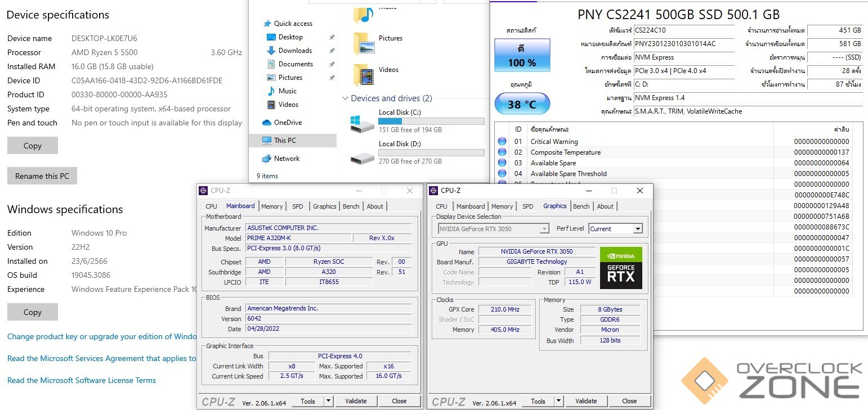Click Copy under Windows specifications

click(x=33, y=312)
